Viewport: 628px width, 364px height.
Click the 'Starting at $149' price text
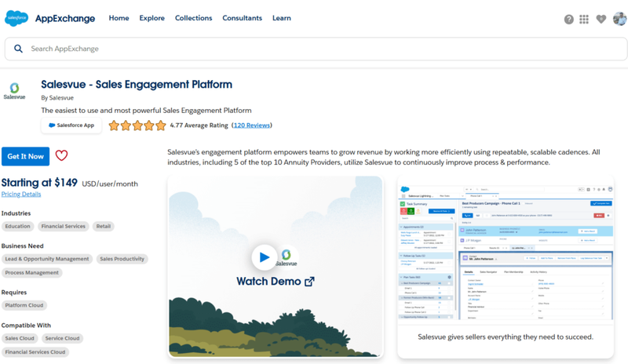pyautogui.click(x=39, y=183)
